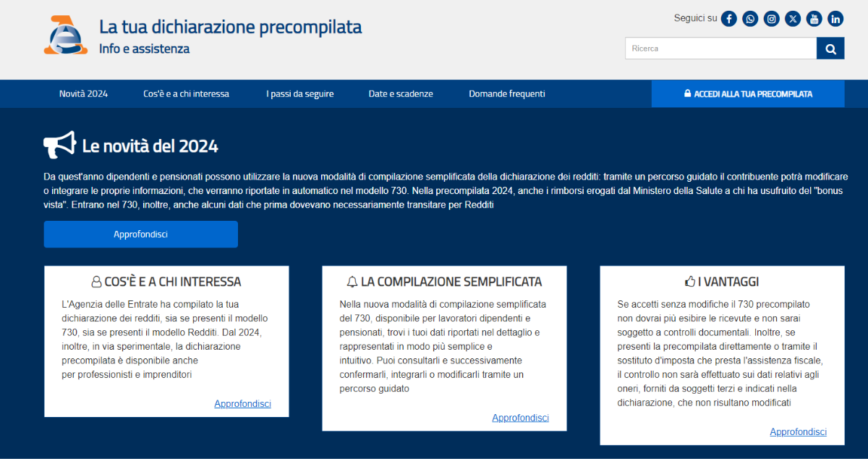Open Date e scadenze menu item

401,94
